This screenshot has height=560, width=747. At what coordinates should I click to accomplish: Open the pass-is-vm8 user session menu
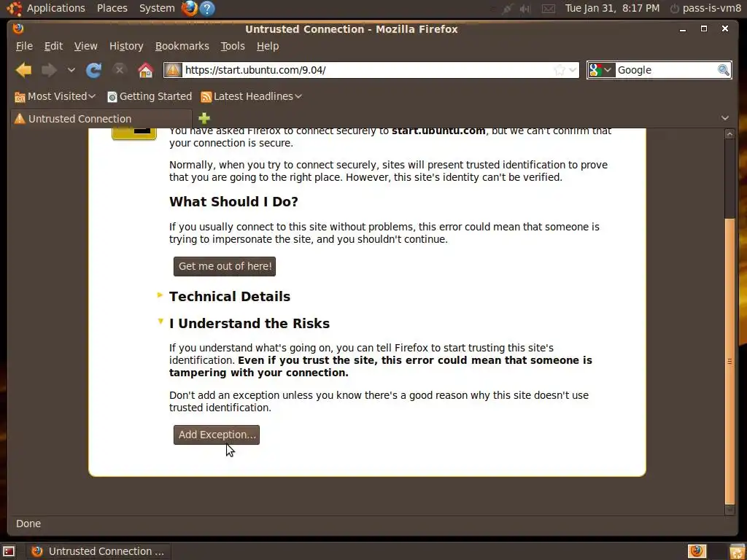coord(705,8)
